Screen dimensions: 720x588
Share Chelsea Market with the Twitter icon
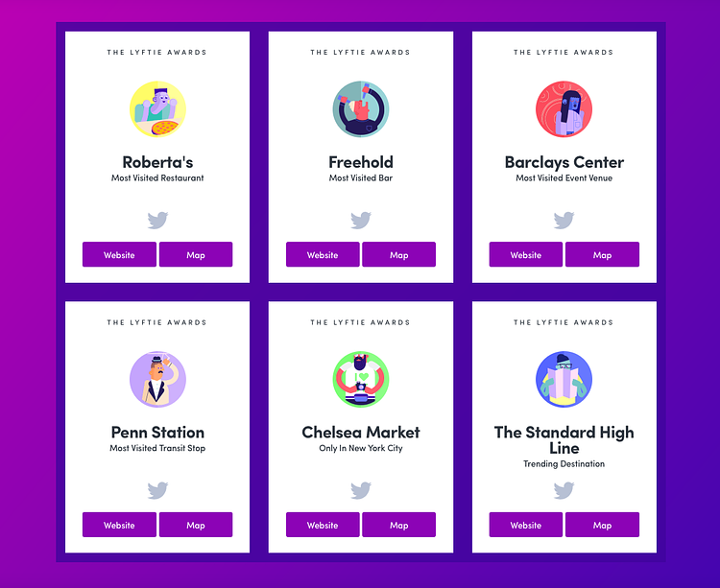click(361, 490)
